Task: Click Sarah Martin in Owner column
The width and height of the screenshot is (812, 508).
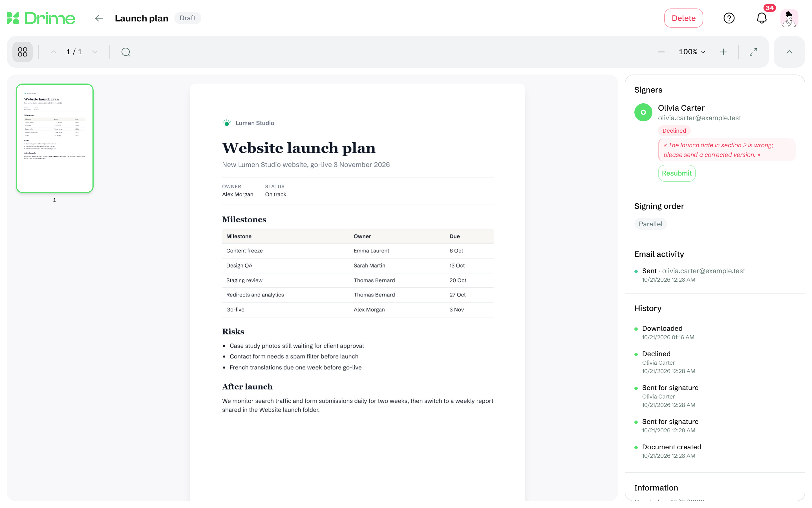Action: [x=369, y=265]
